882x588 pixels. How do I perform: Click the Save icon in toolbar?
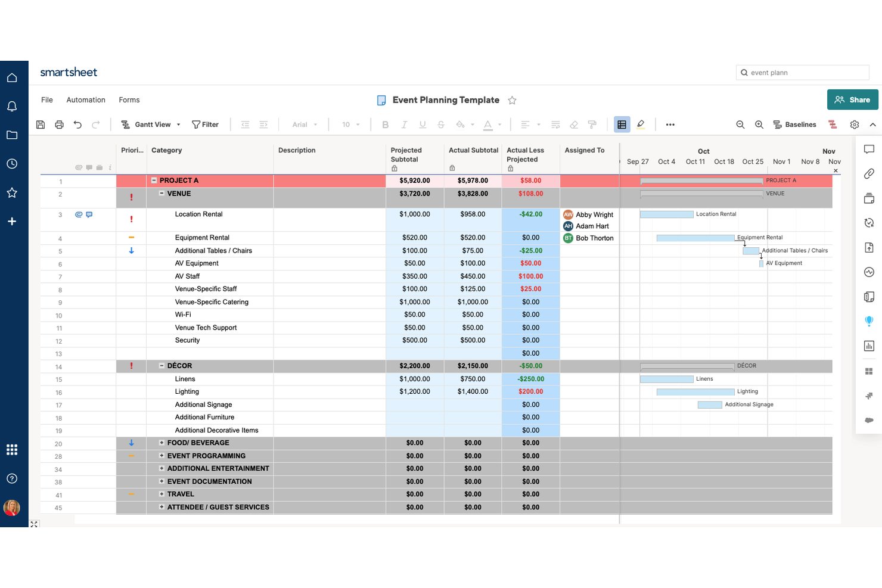point(41,125)
